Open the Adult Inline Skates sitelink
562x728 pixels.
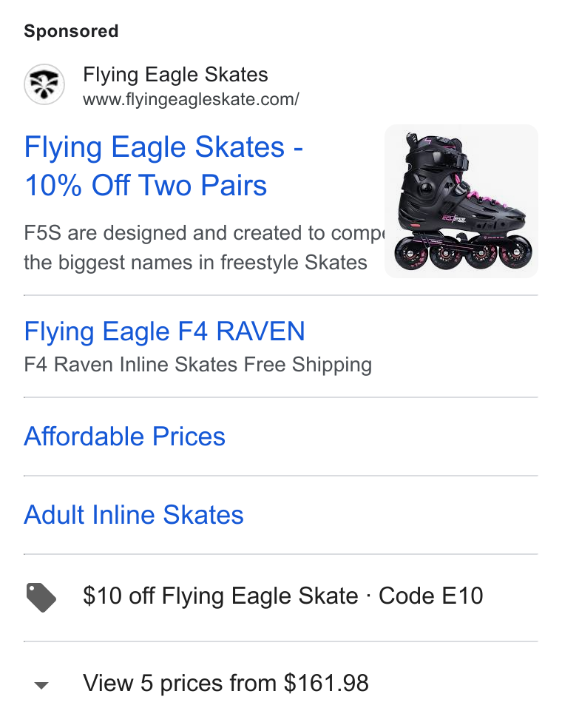(134, 515)
